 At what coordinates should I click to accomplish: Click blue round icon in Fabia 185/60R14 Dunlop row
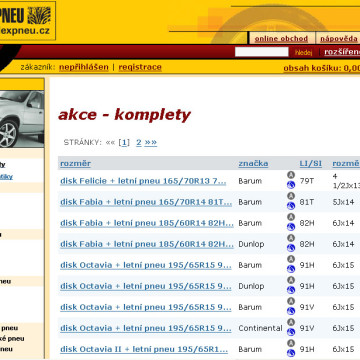pos(291,248)
